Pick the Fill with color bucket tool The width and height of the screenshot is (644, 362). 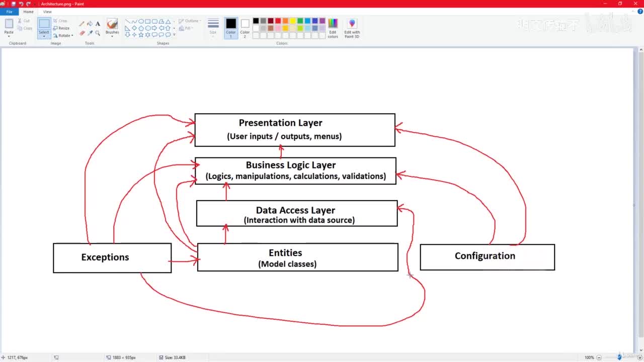(x=90, y=24)
